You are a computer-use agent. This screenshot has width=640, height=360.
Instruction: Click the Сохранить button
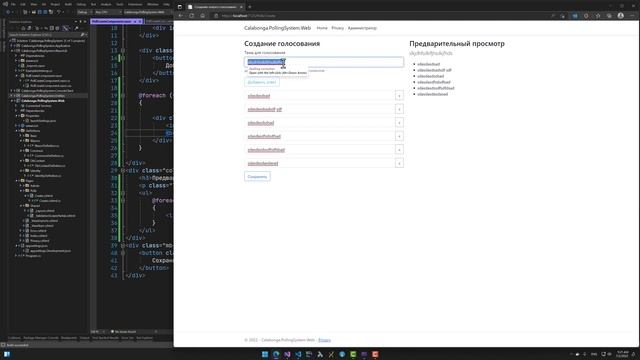257,176
